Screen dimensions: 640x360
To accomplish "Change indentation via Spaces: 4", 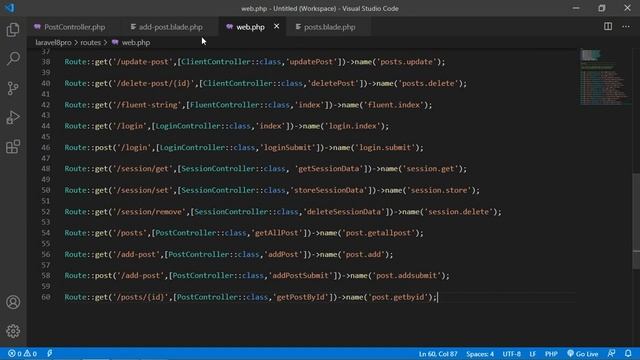I will pyautogui.click(x=480, y=354).
